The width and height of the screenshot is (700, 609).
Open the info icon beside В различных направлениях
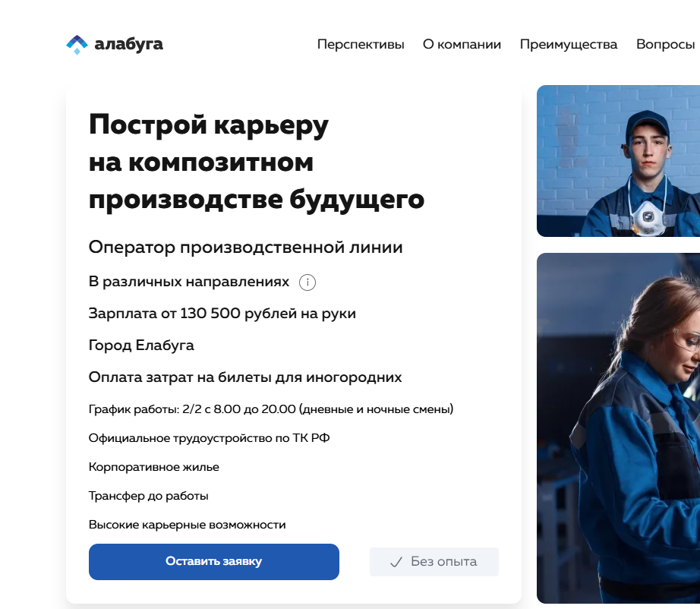click(307, 282)
